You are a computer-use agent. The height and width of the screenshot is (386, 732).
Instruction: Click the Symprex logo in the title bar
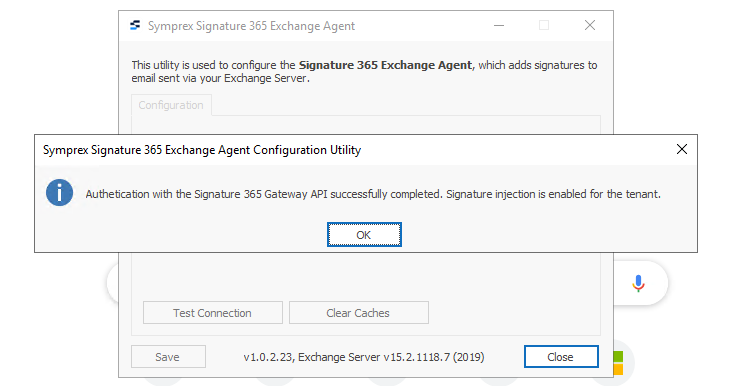pyautogui.click(x=135, y=25)
